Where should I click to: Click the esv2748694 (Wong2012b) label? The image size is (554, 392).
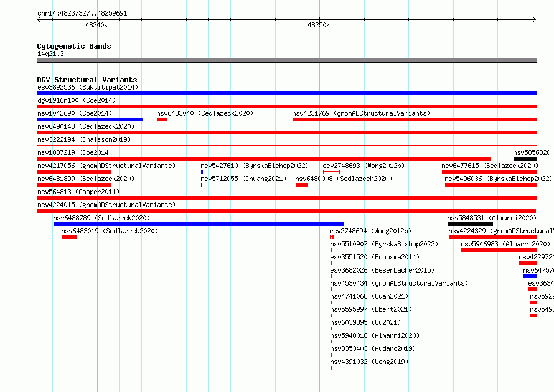(370, 231)
